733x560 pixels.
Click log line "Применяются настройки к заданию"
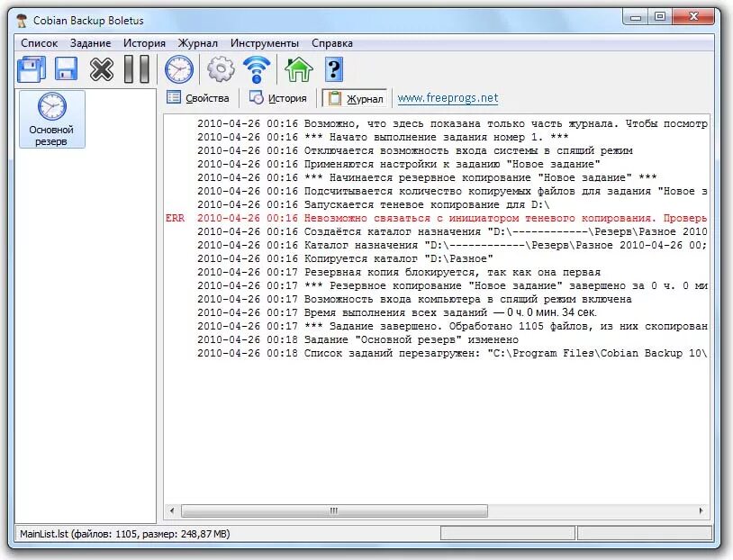(399, 164)
